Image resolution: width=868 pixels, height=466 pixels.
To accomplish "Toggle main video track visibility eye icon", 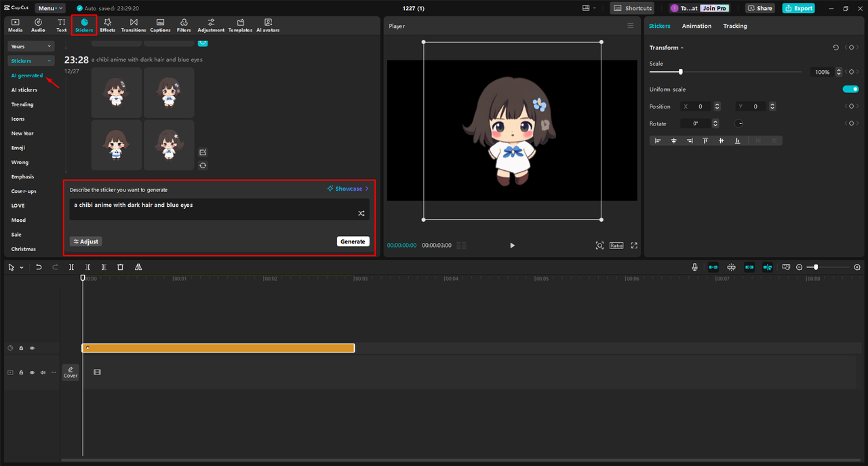I will tap(32, 372).
